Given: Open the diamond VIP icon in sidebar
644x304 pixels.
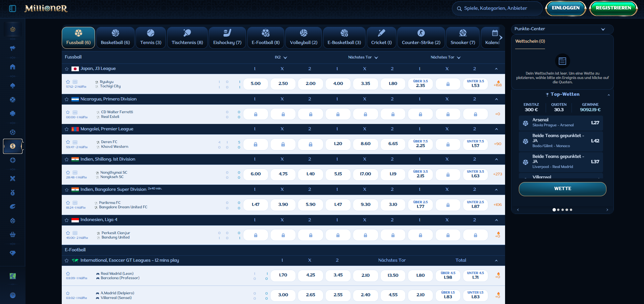Looking at the screenshot, I should click(12, 253).
